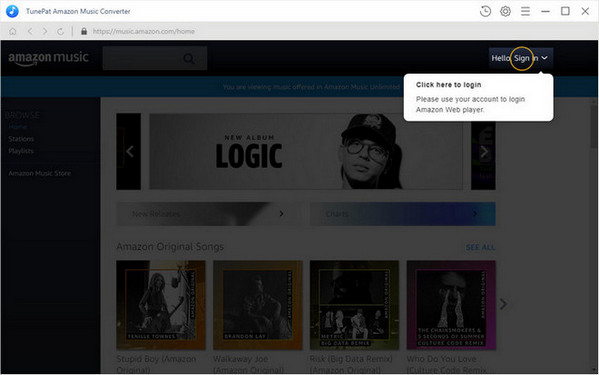Open the Logic new album banner
Viewport: 599px width, 375px height.
pyautogui.click(x=306, y=151)
